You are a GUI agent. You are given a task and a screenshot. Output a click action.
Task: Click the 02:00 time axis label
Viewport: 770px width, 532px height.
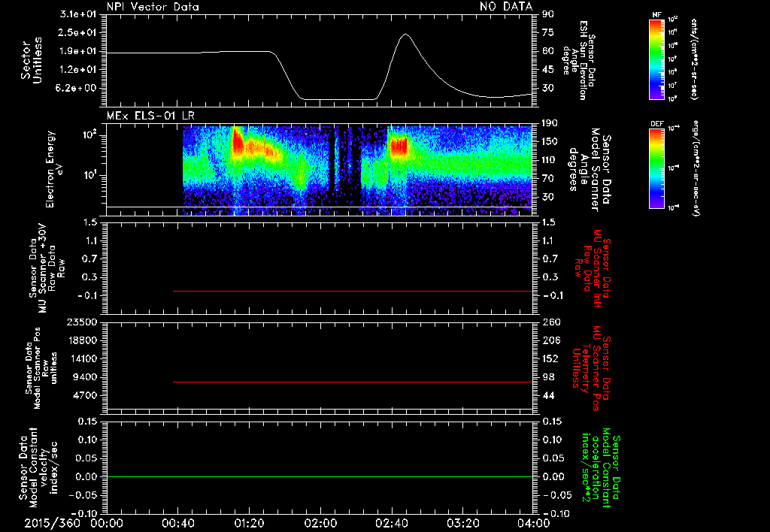[x=320, y=523]
